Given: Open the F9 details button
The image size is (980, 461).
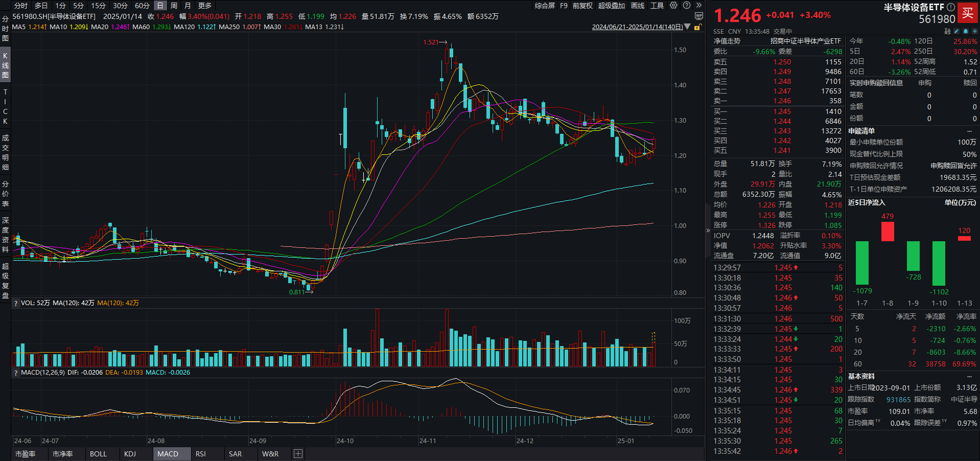Looking at the screenshot, I should click(564, 6).
